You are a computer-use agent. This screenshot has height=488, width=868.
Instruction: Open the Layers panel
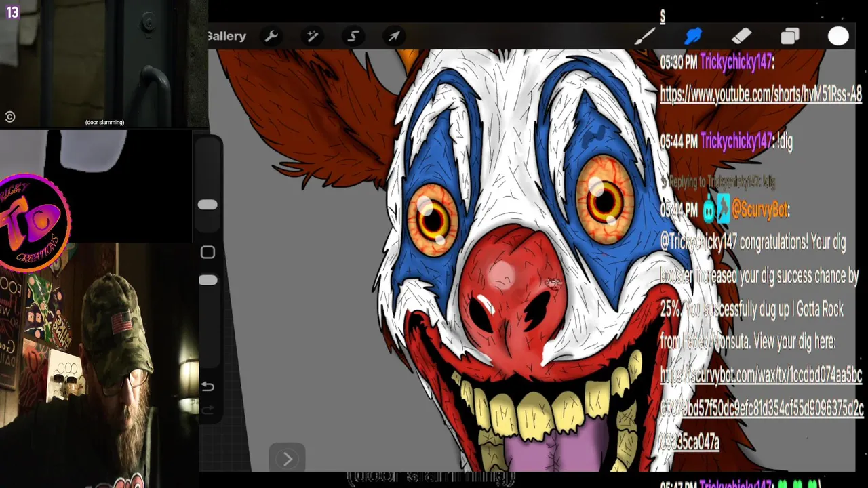click(790, 36)
